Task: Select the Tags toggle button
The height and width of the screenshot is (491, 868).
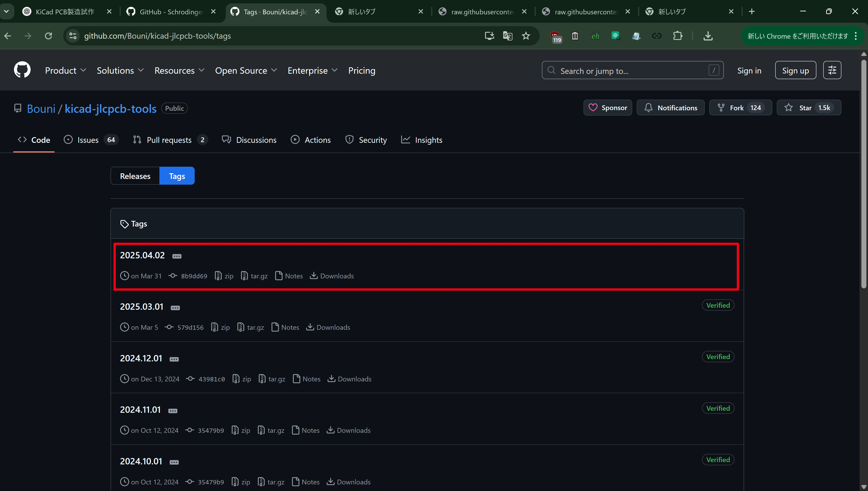Action: point(177,176)
